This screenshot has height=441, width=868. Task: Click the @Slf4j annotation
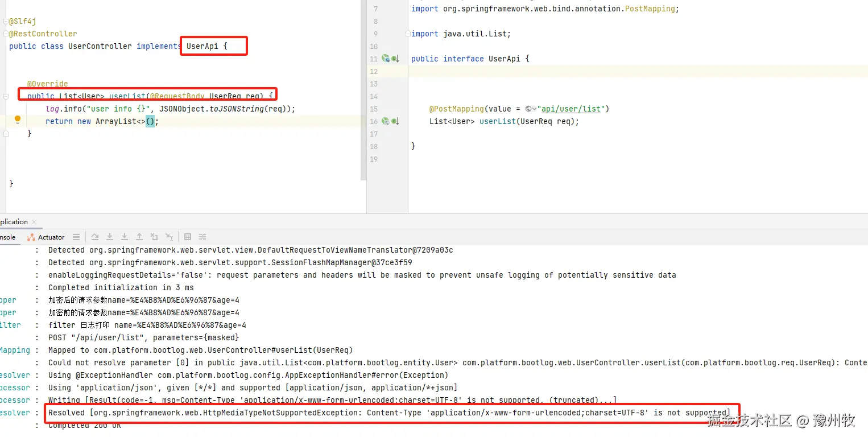coord(23,21)
